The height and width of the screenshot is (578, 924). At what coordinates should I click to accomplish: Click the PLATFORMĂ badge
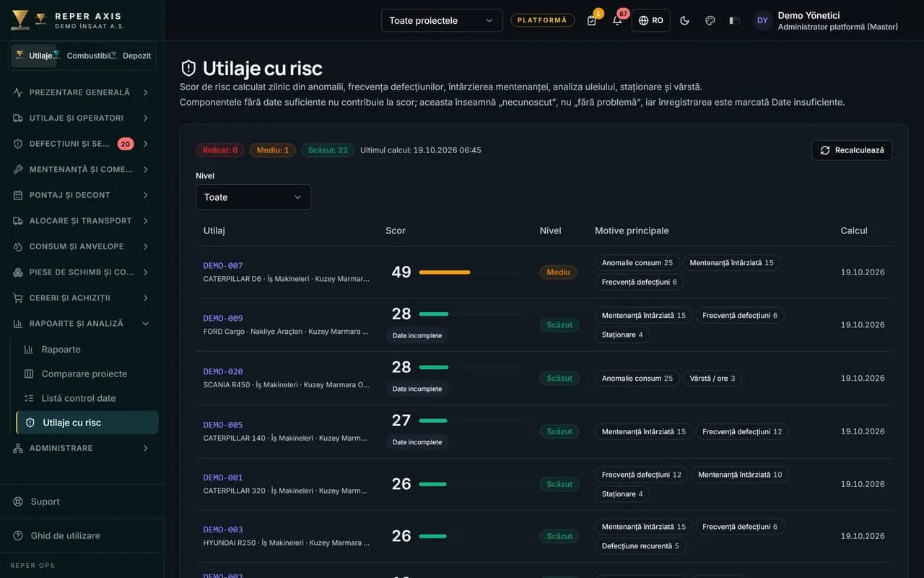pos(543,20)
